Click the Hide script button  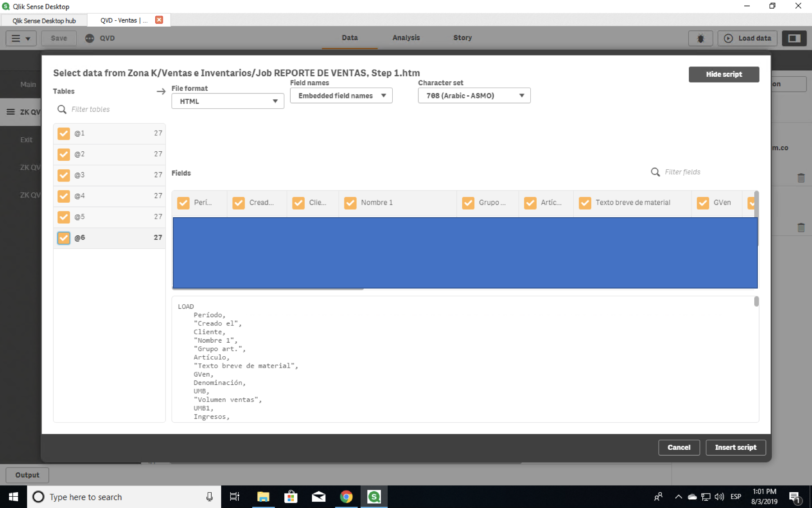pos(724,74)
